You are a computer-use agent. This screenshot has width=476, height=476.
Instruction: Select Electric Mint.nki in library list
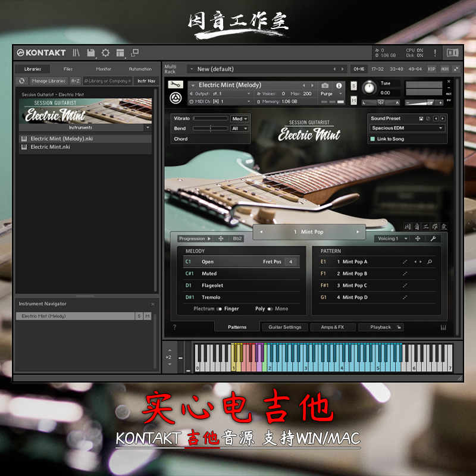coord(85,147)
